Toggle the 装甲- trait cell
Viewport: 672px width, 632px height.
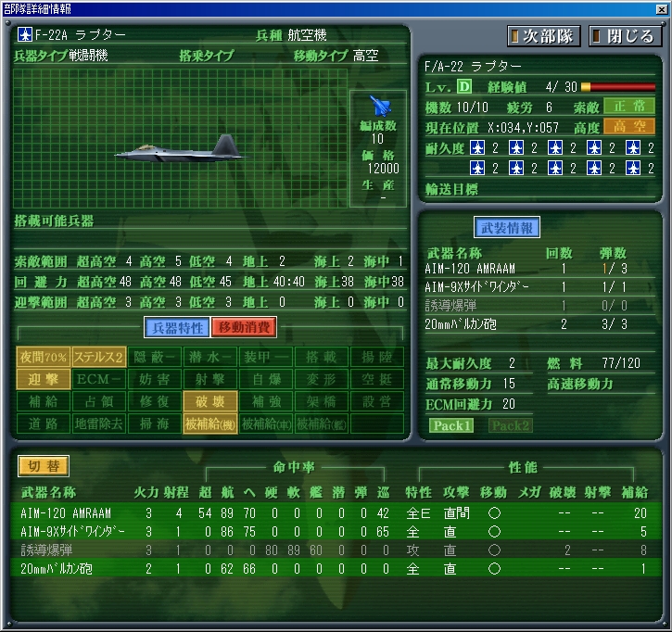266,358
